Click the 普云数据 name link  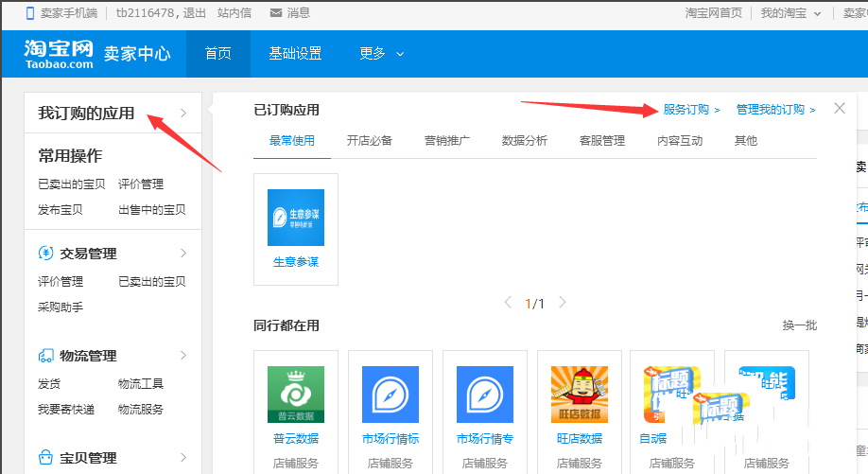click(296, 439)
